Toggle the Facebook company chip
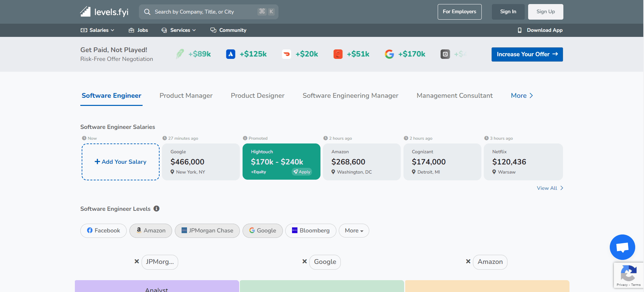This screenshot has width=644, height=292. (103, 230)
